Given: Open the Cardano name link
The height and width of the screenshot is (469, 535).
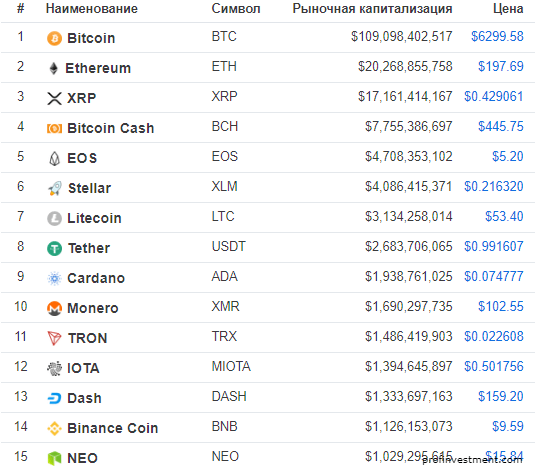Looking at the screenshot, I should pyautogui.click(x=96, y=278).
